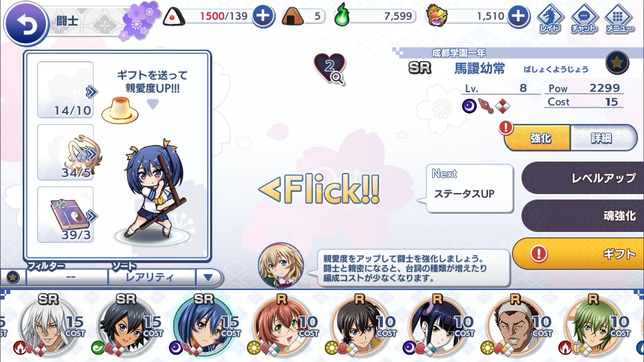Toggle the favorite star filter beside フィルター
Viewport: 644px width, 362px height.
[13, 278]
